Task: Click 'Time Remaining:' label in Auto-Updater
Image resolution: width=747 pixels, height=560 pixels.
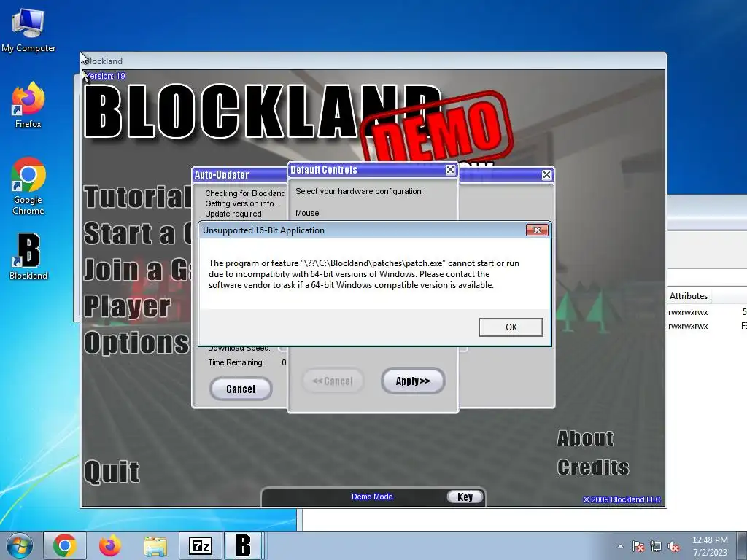Action: click(236, 362)
